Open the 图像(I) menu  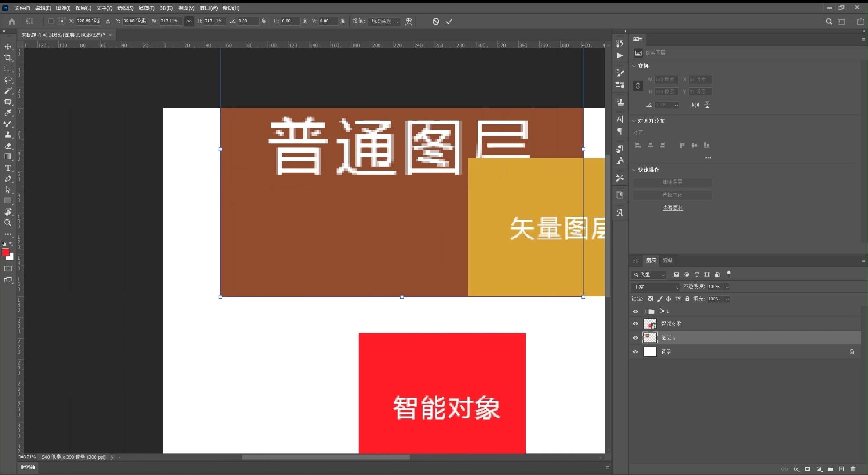(x=63, y=8)
